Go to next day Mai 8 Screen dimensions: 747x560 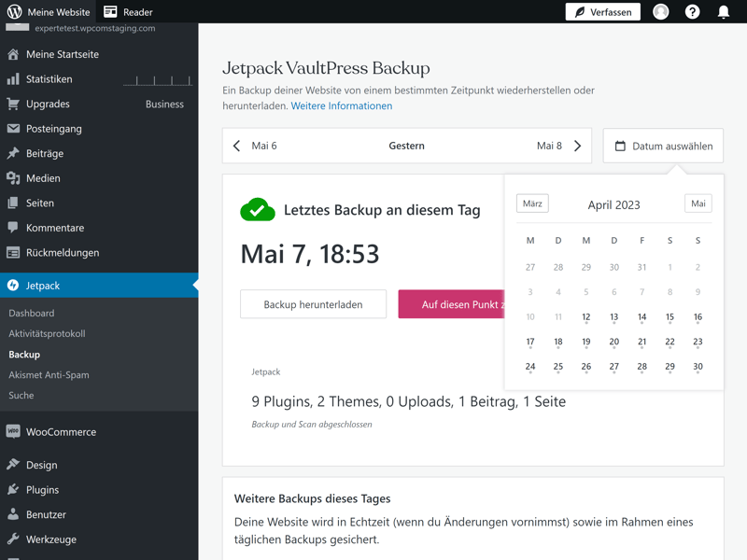(x=558, y=146)
